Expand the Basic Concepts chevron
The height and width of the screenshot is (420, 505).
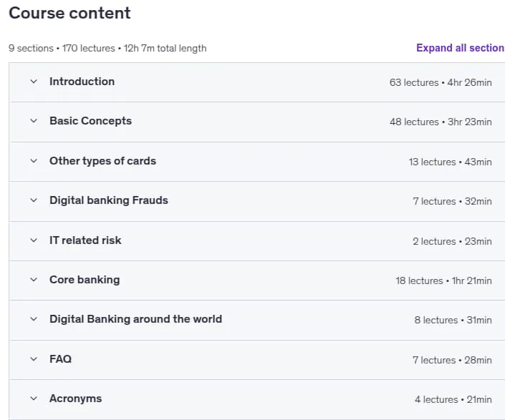tap(34, 121)
